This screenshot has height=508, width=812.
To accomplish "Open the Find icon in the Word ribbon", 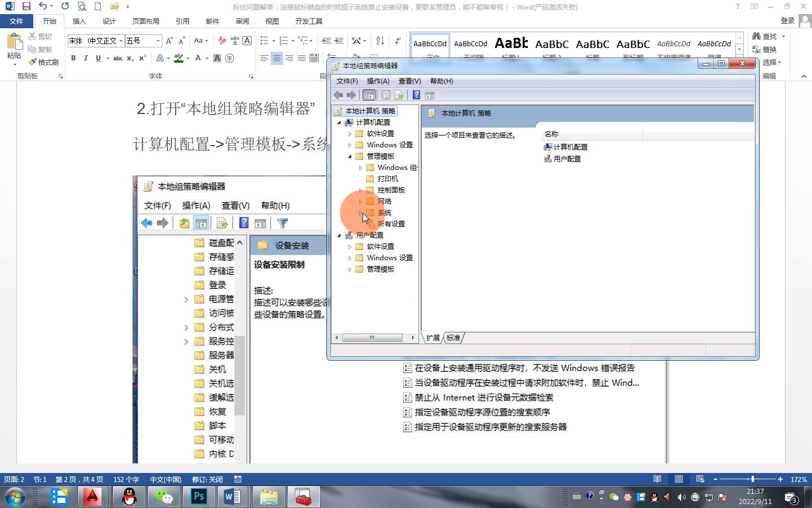I will pos(758,36).
